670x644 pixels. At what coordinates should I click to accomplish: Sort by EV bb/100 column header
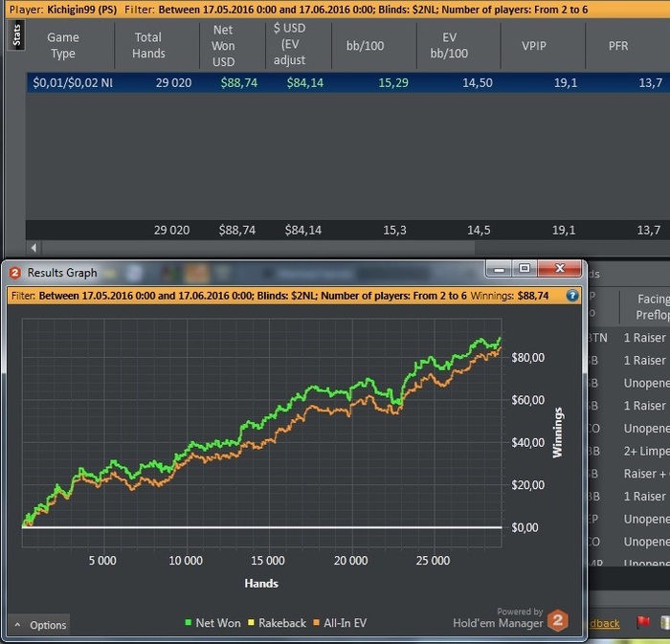[449, 45]
